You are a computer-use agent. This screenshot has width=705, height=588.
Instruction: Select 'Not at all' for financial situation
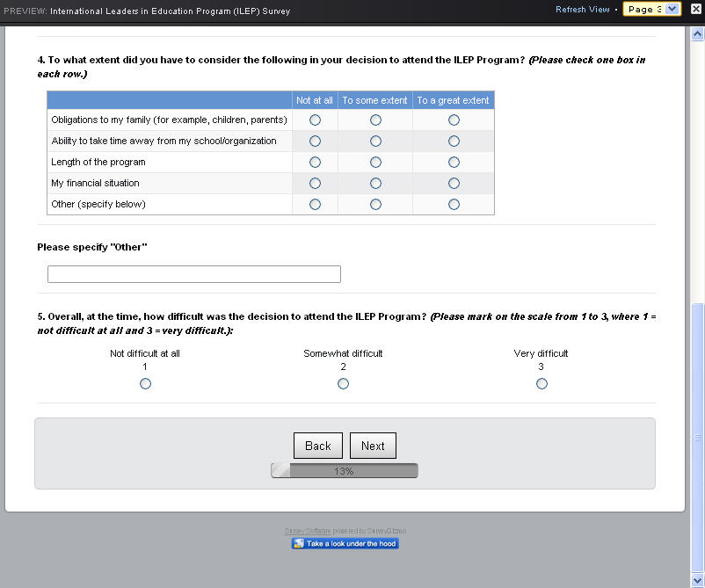(316, 184)
